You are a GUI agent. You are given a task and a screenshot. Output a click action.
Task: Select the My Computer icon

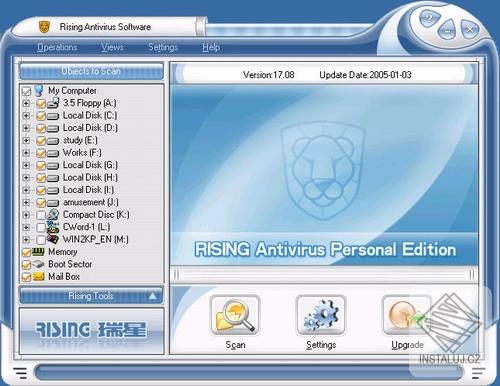click(x=39, y=90)
